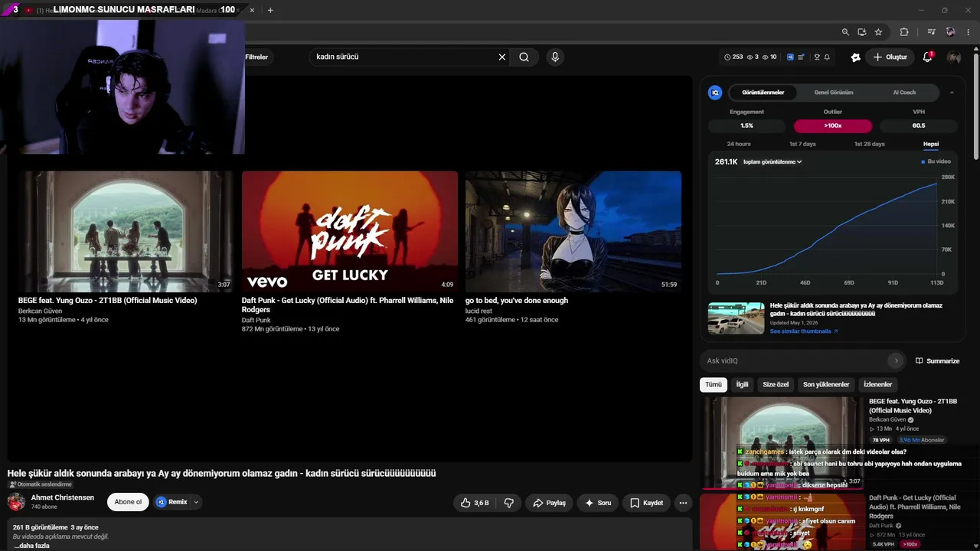Click the magnifier search button
This screenshot has width=980, height=551.
(524, 57)
